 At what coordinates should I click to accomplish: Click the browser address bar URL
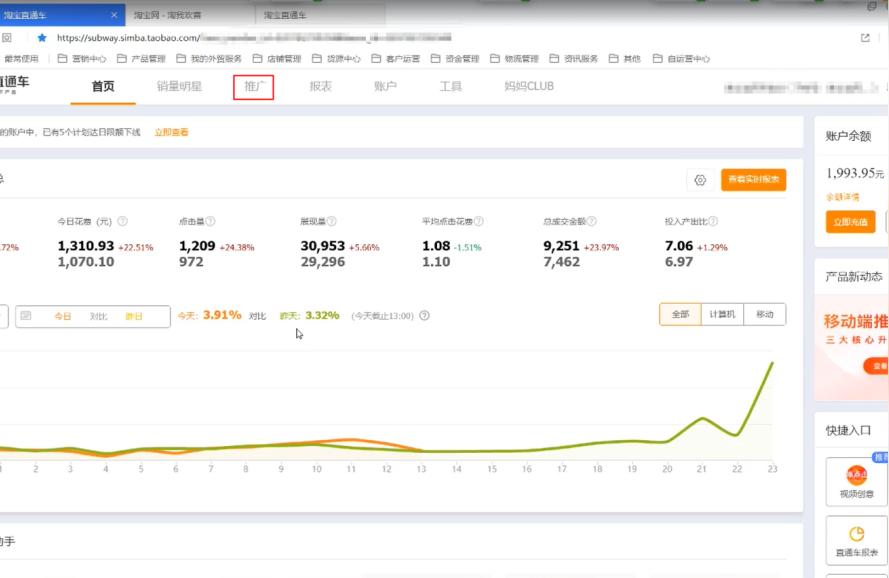pos(254,38)
